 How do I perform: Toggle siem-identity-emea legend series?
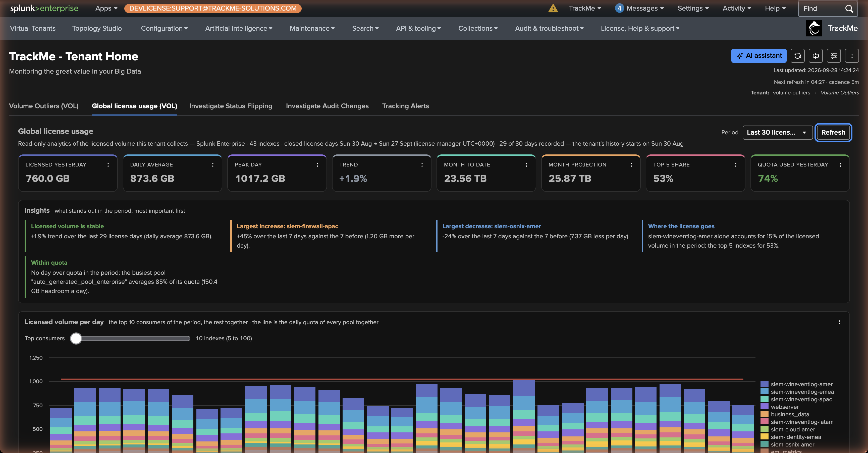click(x=791, y=437)
